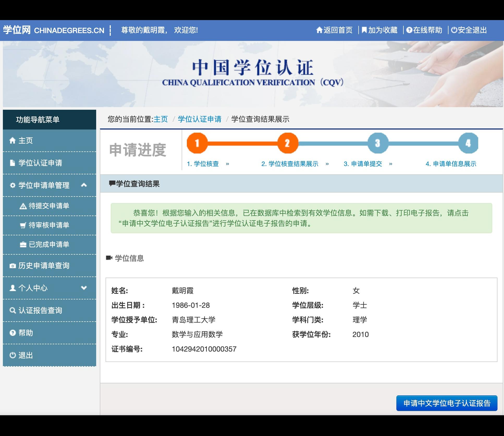
Task: Expand the 个人中心 menu chevron
Action: 84,288
